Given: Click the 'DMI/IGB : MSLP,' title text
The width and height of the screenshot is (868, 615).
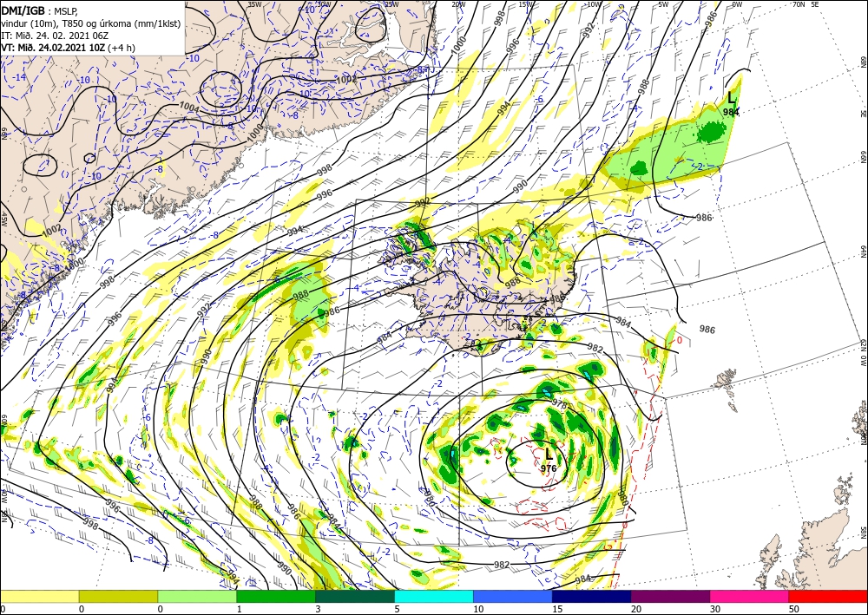Looking at the screenshot, I should 41,10.
